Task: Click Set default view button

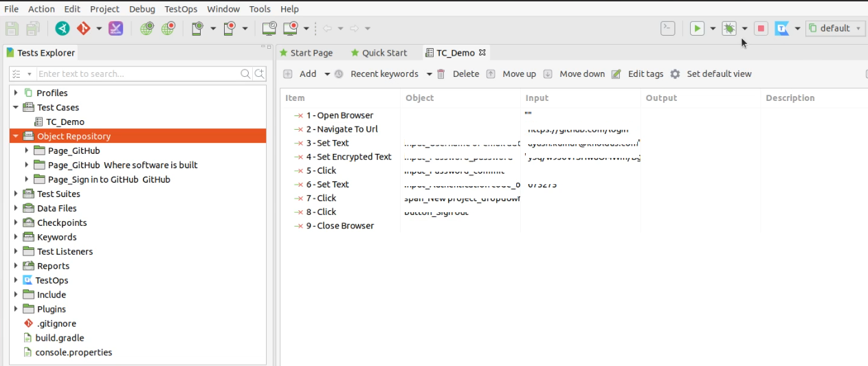Action: click(x=711, y=73)
